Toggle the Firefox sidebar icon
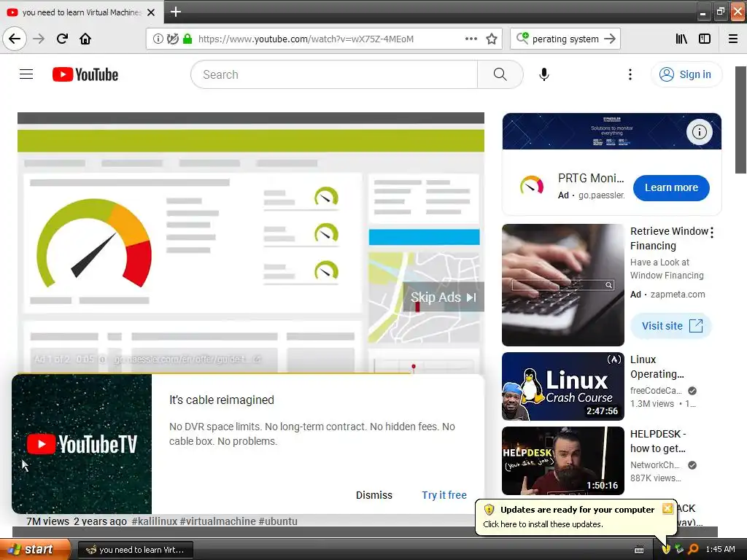The width and height of the screenshot is (747, 560). 705,39
